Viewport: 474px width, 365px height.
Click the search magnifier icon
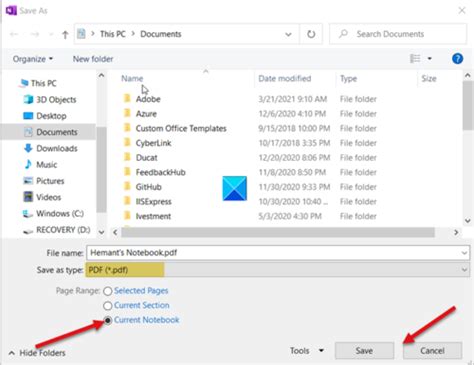pos(343,34)
